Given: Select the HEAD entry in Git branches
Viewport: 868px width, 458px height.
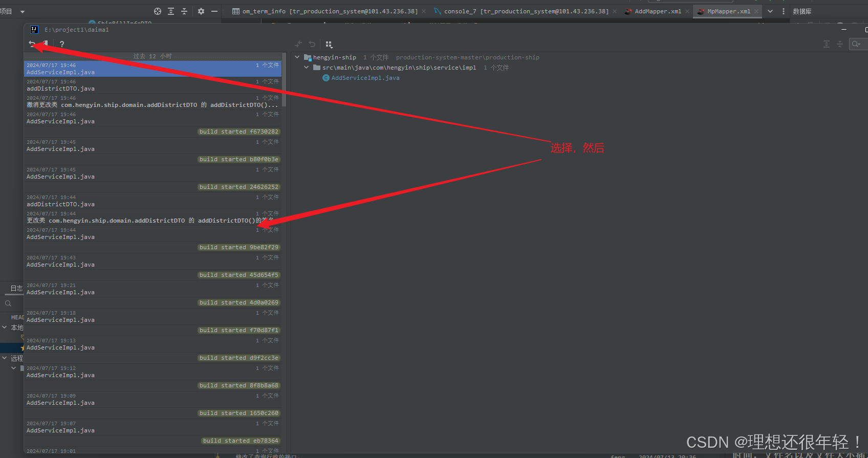Looking at the screenshot, I should click(x=17, y=317).
